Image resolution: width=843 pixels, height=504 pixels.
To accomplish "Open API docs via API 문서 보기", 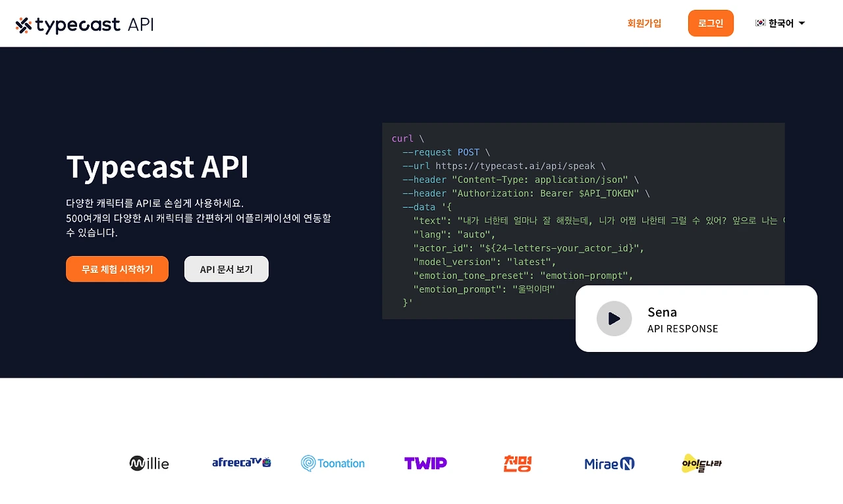I will pyautogui.click(x=227, y=269).
